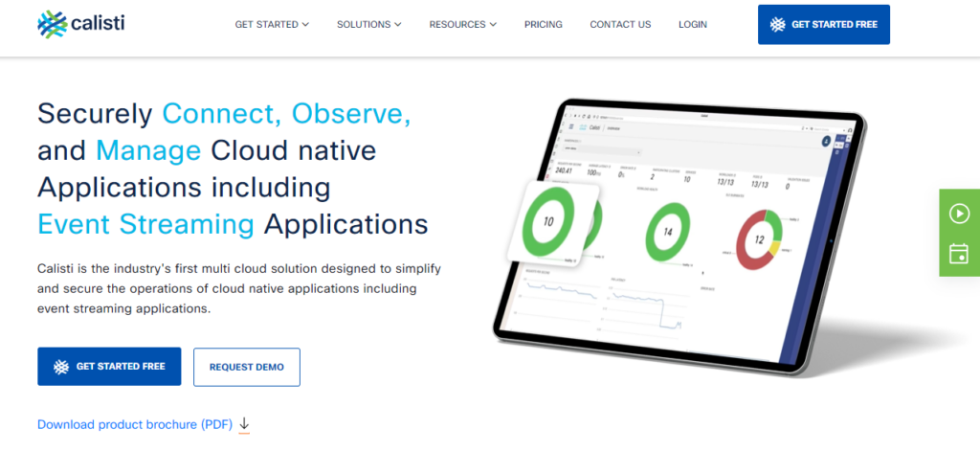Go to the Pricing page
Image resolution: width=980 pixels, height=474 pixels.
tap(544, 24)
